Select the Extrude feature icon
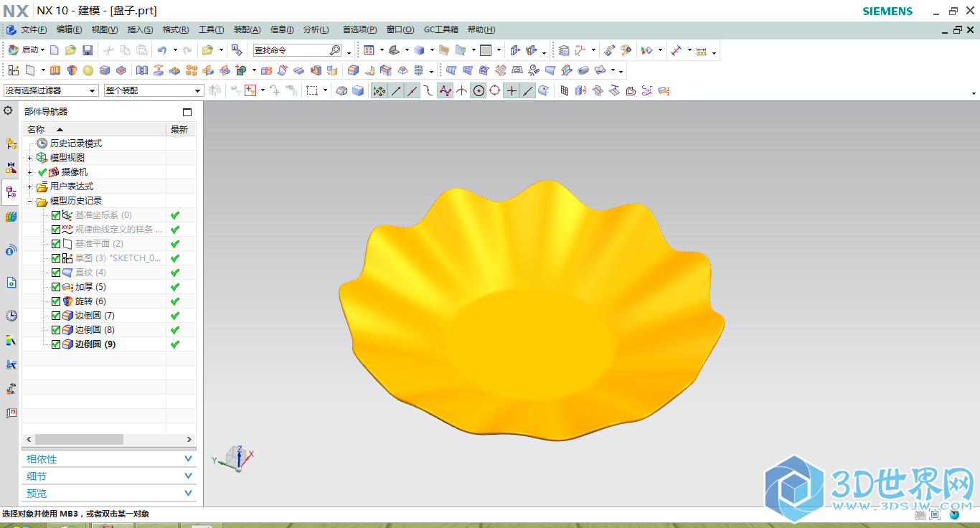The image size is (980, 528). coord(55,70)
